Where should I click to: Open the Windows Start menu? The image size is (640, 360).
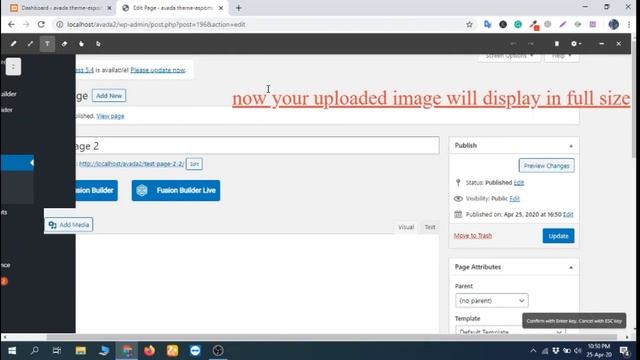coord(12,351)
